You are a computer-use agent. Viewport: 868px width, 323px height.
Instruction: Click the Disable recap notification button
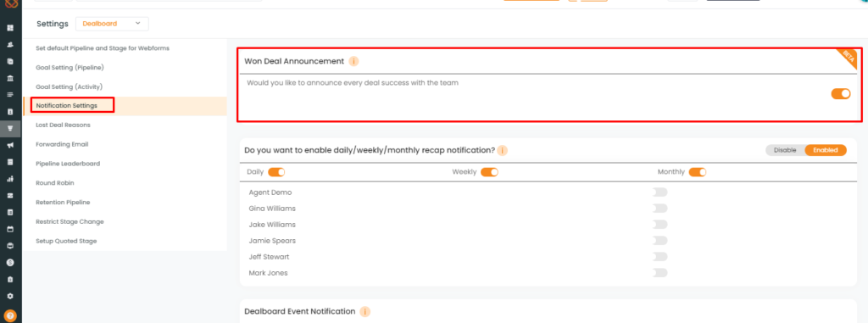[784, 150]
